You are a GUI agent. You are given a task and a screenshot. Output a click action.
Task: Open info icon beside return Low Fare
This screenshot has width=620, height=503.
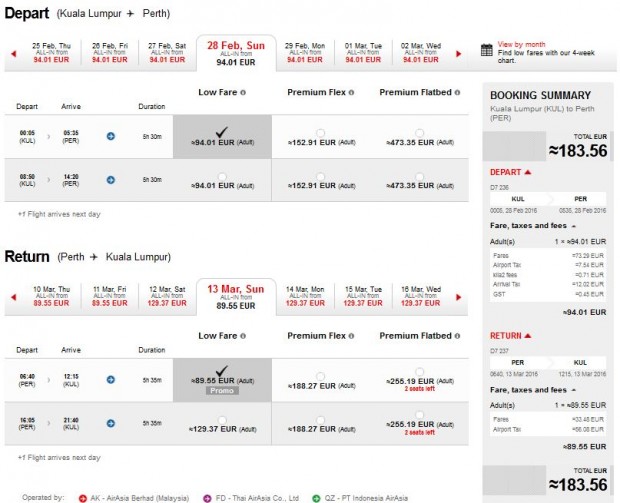[x=243, y=336]
